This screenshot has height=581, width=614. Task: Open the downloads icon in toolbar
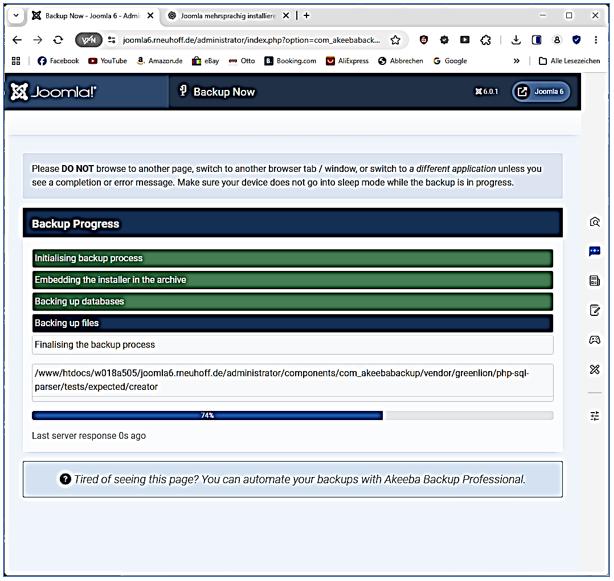[516, 40]
